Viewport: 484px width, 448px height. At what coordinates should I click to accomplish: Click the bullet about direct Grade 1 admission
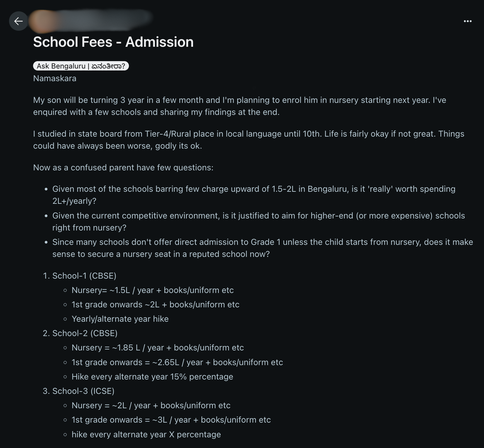click(x=262, y=248)
